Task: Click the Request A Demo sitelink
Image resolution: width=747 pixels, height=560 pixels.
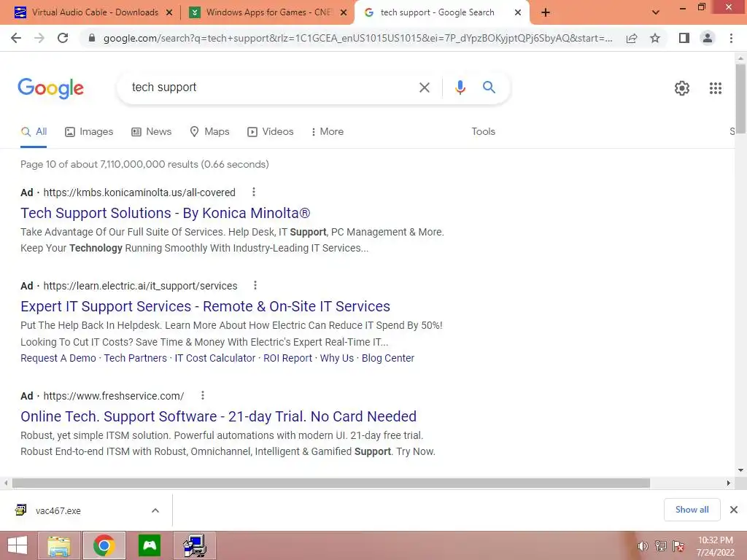Action: pyautogui.click(x=58, y=358)
